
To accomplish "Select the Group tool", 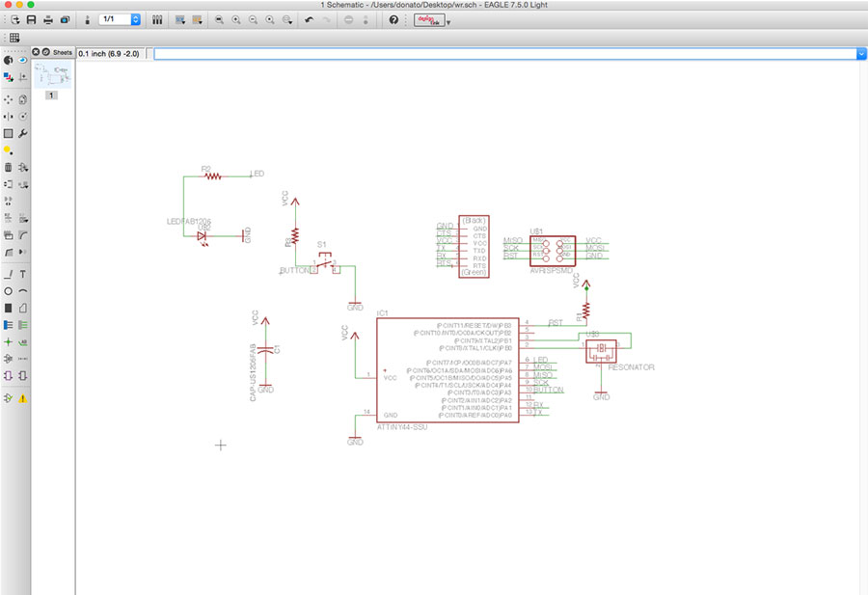I will (x=8, y=133).
